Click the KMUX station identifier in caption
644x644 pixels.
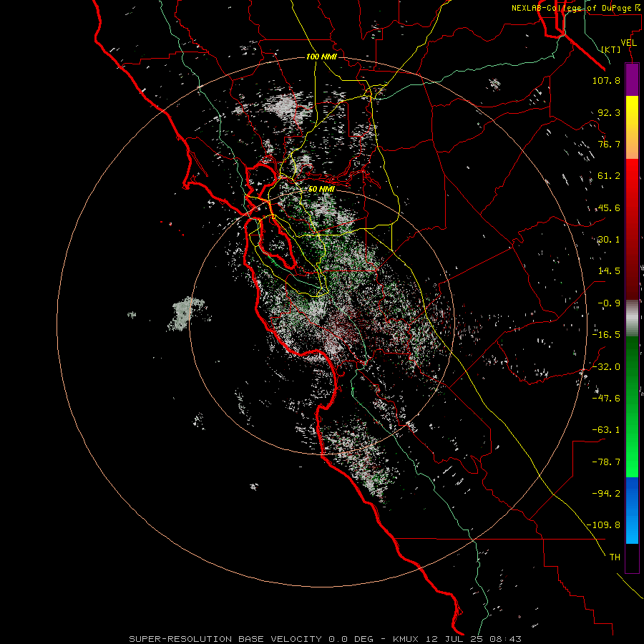[x=407, y=639]
